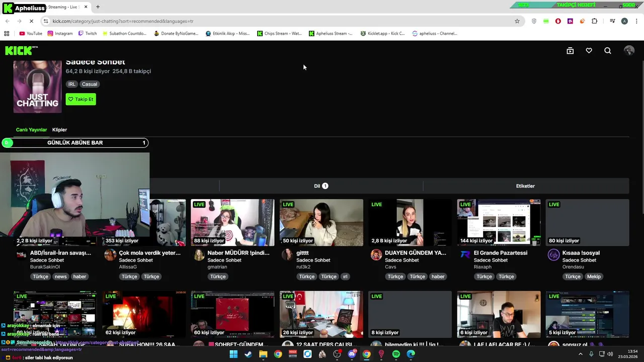This screenshot has width=644, height=362.
Task: Open the Kick following heart icon
Action: 589,51
